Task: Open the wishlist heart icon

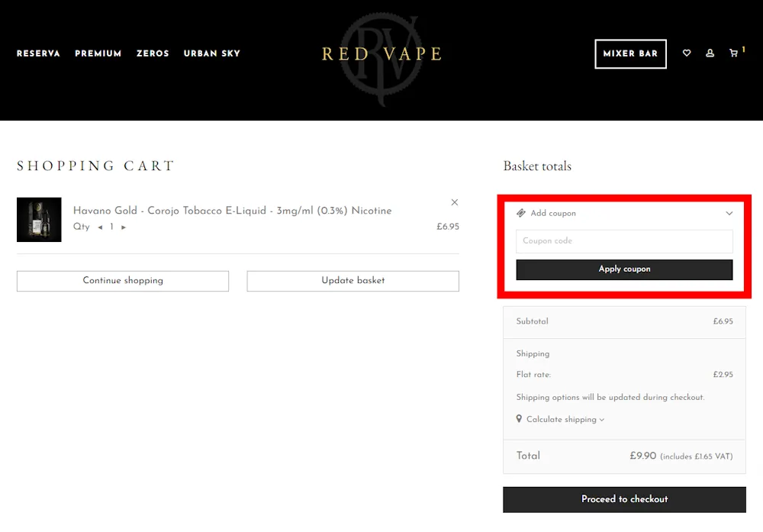Action: tap(687, 53)
